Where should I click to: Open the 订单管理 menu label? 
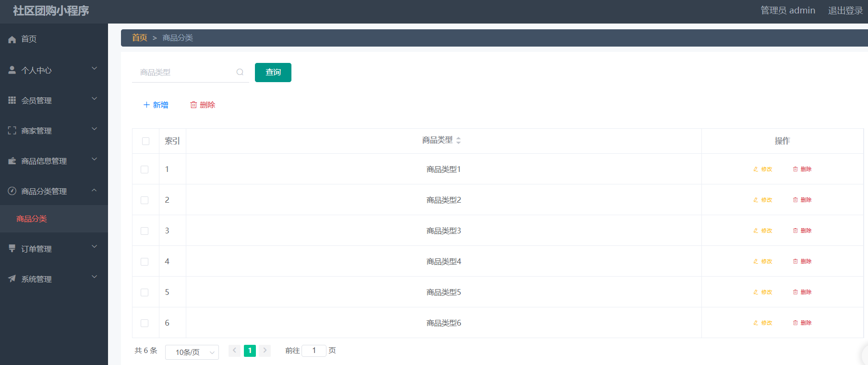pyautogui.click(x=36, y=249)
